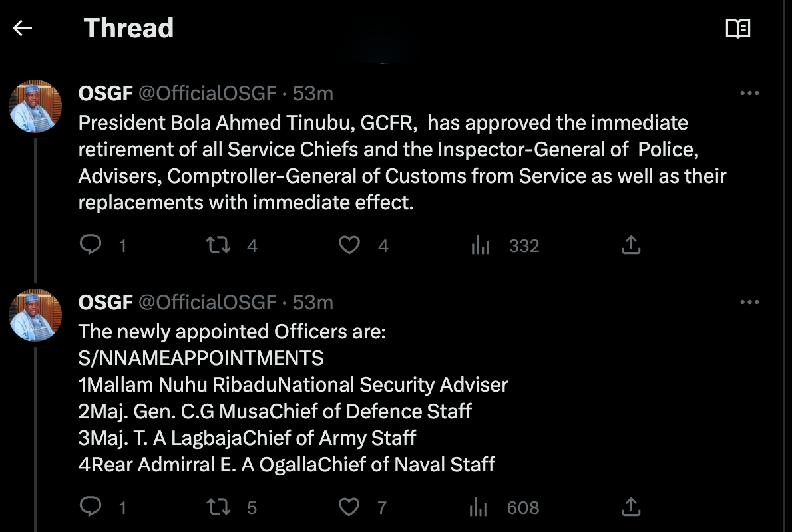792x532 pixels.
Task: Reply to the newly appointed Officers tweet
Action: [x=91, y=507]
